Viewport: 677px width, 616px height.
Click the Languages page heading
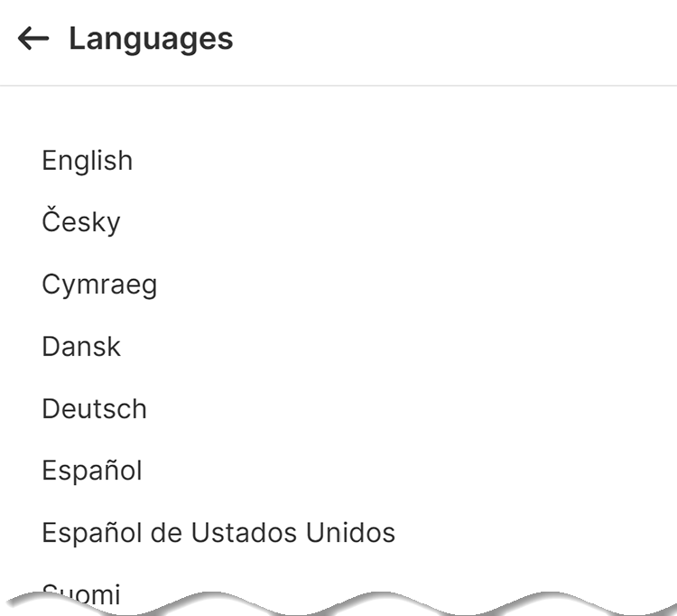(x=151, y=39)
